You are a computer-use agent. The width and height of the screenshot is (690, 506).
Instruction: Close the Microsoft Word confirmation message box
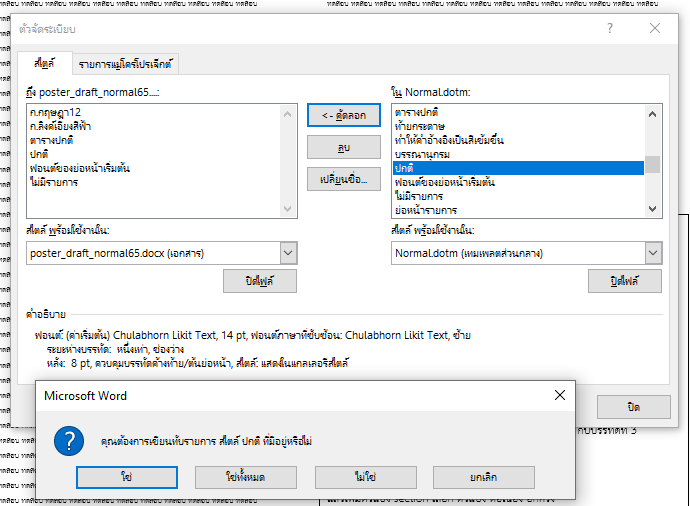[559, 396]
